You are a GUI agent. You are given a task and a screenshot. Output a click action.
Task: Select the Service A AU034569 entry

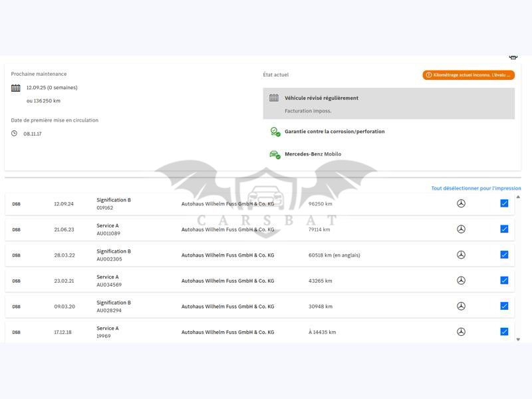coord(259,281)
